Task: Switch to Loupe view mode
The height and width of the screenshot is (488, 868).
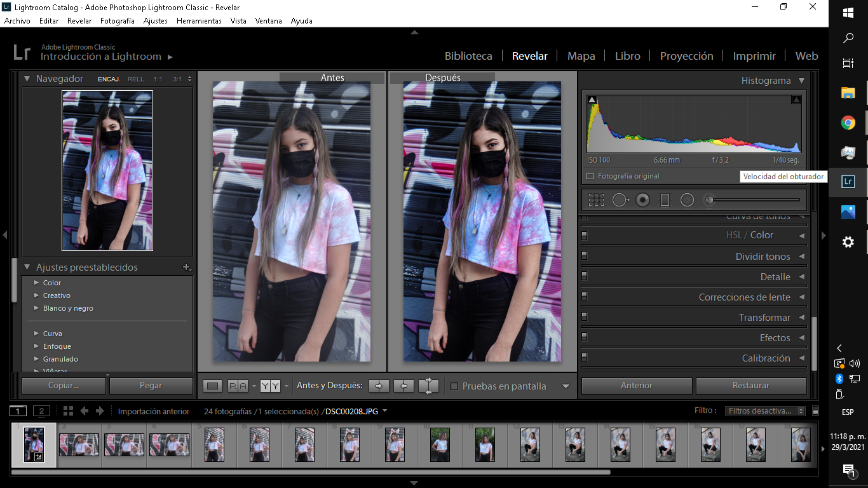Action: pyautogui.click(x=213, y=386)
